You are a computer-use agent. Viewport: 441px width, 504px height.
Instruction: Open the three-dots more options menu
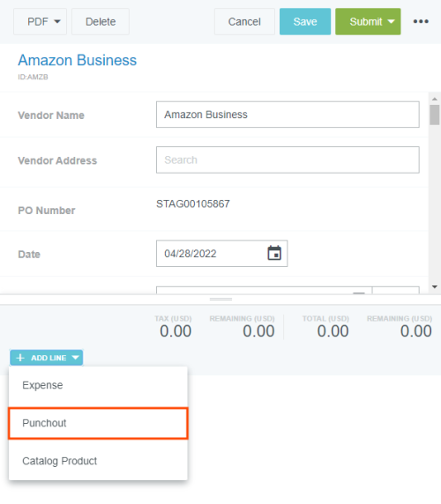(x=421, y=21)
